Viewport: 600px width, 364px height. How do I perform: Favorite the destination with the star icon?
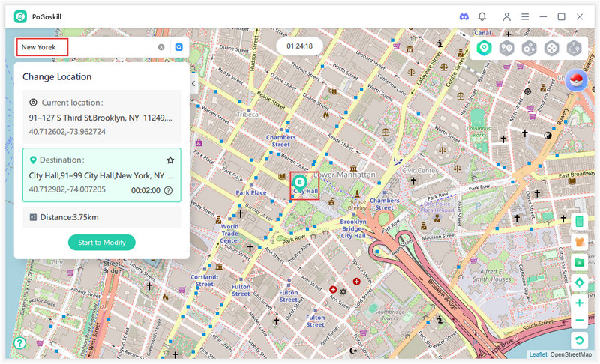coord(170,160)
